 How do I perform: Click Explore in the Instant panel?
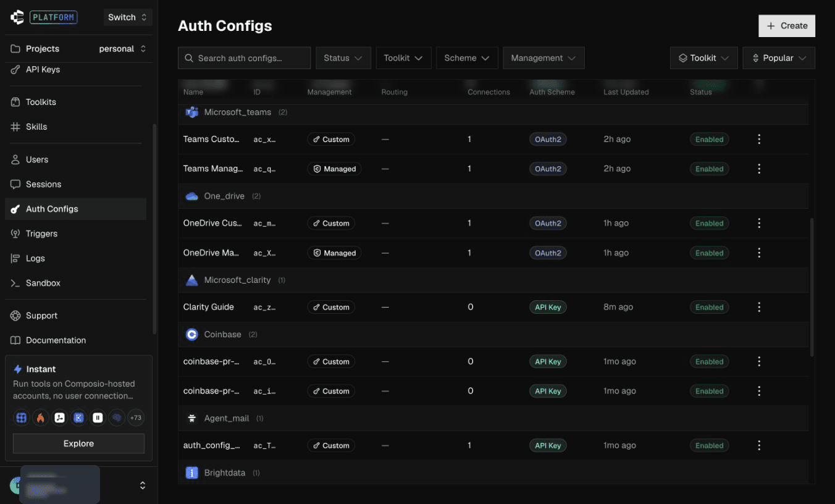[x=79, y=443]
